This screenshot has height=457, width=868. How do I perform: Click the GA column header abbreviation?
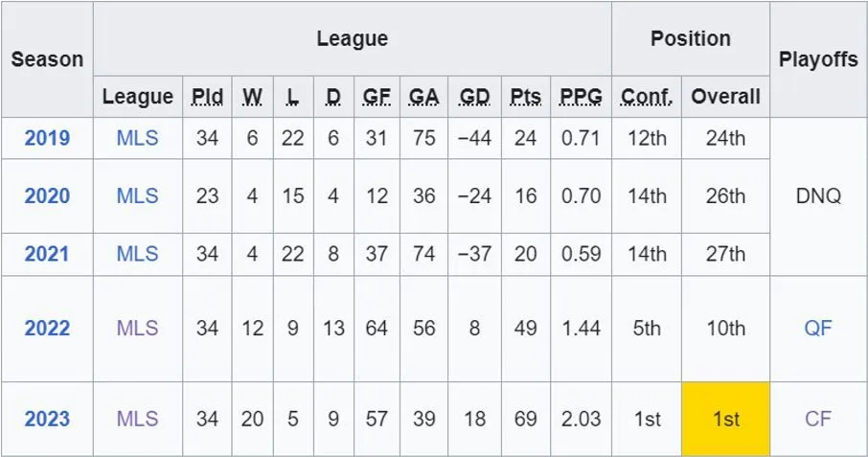pyautogui.click(x=423, y=97)
